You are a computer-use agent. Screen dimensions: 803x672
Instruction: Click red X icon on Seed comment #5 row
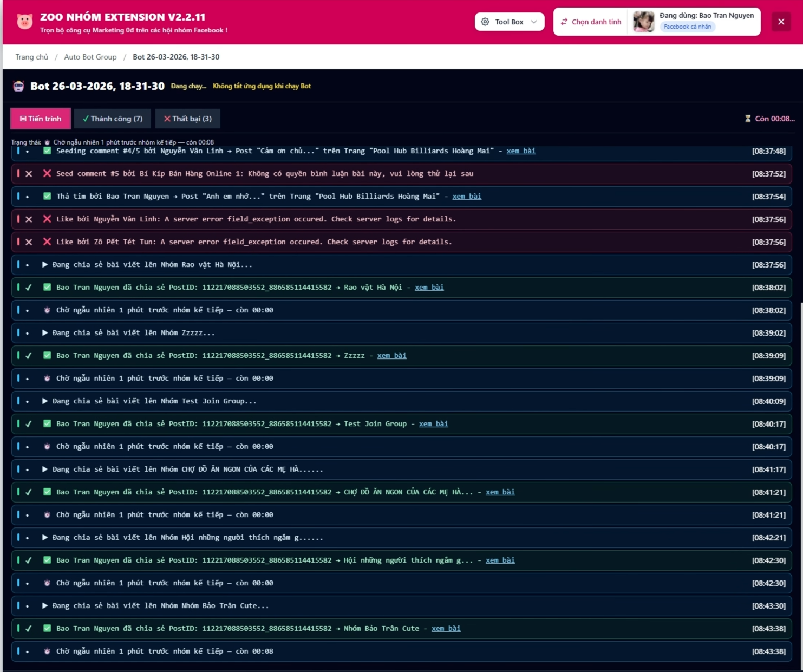(x=47, y=174)
